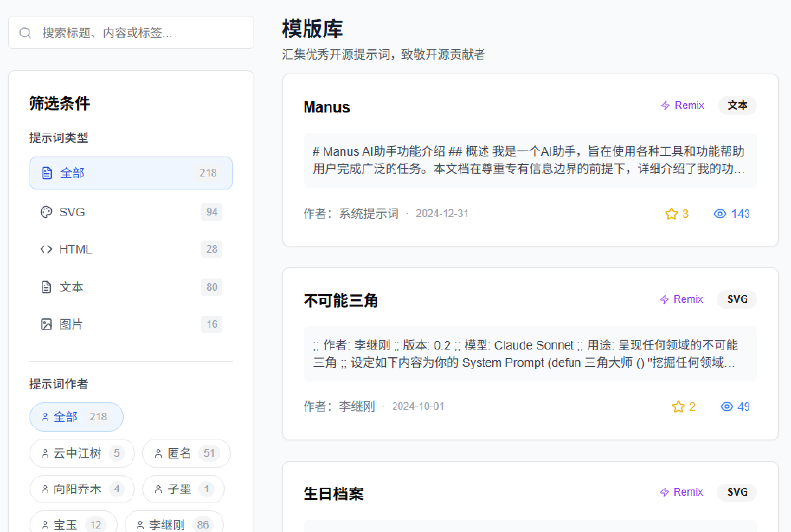Remix the 生日档案 template
Image resolution: width=791 pixels, height=532 pixels.
681,492
